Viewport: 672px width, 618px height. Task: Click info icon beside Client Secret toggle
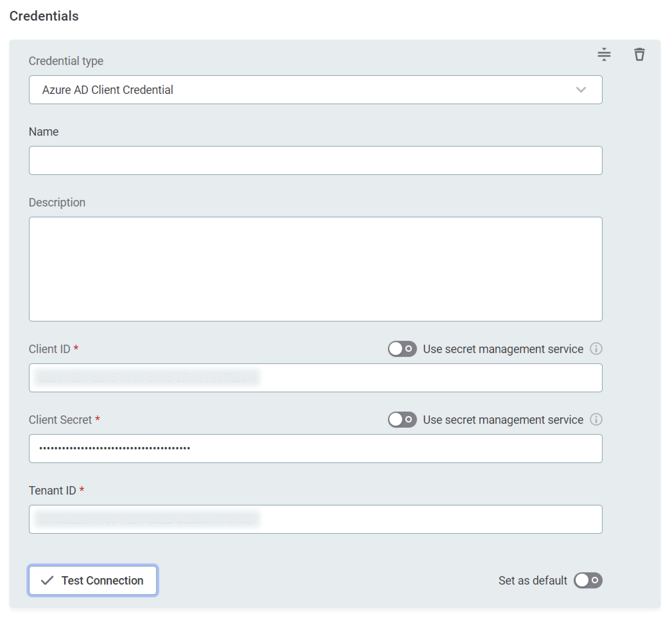pos(596,419)
